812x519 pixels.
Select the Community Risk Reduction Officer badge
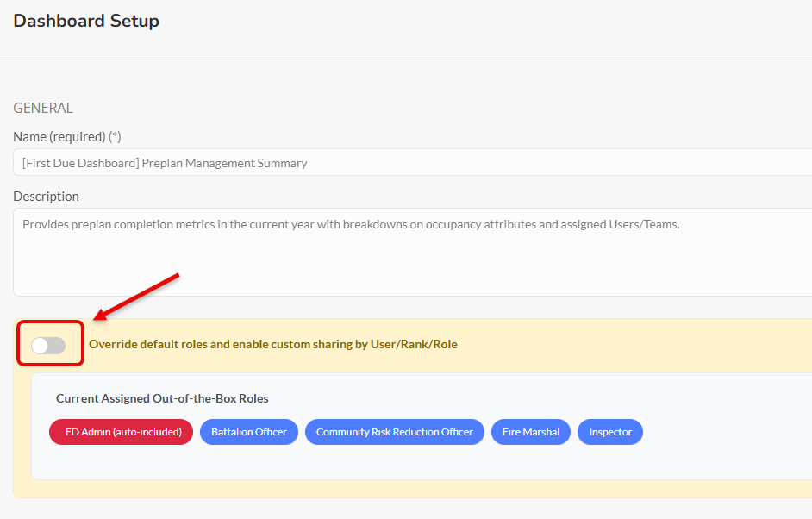pyautogui.click(x=395, y=432)
